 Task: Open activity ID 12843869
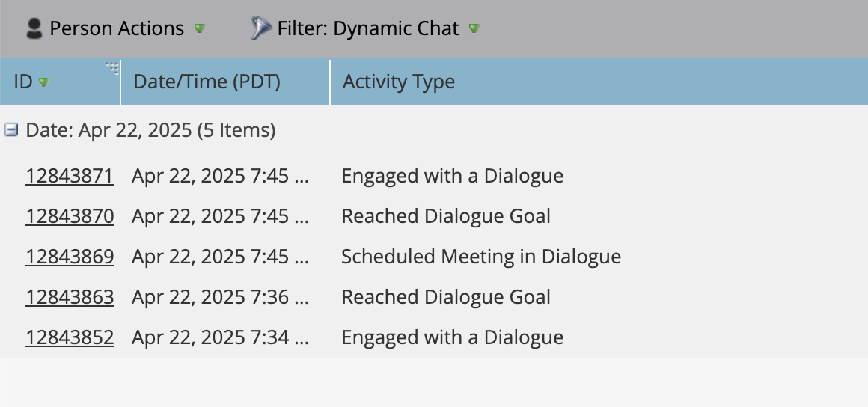[70, 257]
